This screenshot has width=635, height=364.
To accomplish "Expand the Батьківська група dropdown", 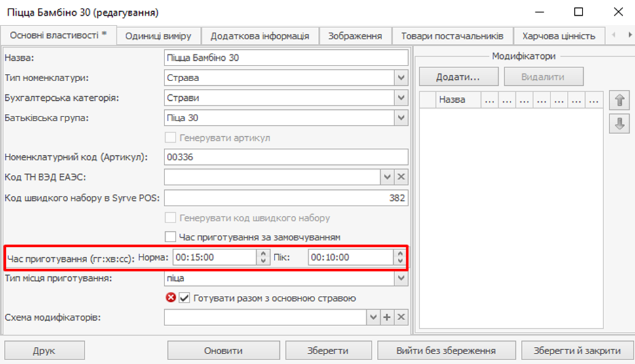I will [x=401, y=118].
